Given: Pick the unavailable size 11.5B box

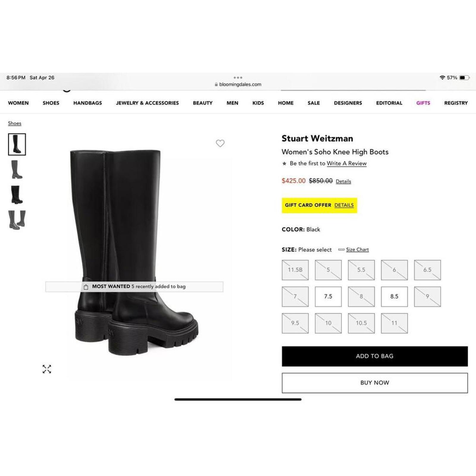Looking at the screenshot, I should click(x=295, y=270).
